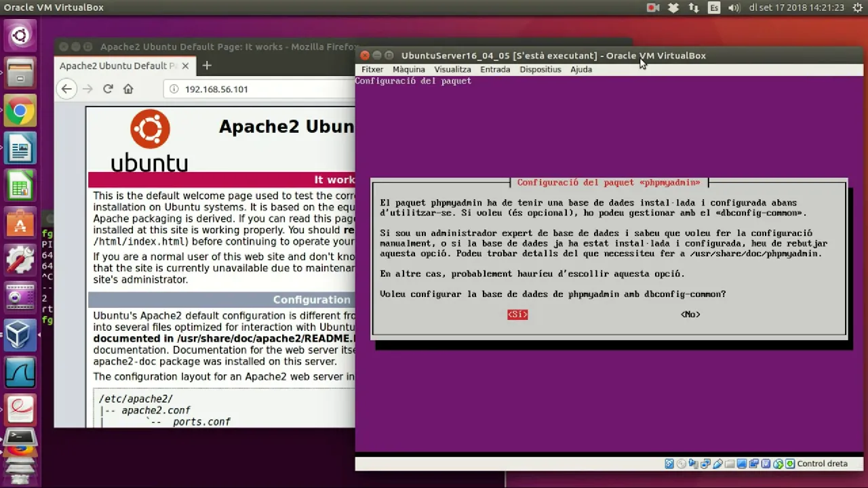Click the UbuntuServer16_04_05 VirtualBox window title
868x488 pixels.
(x=553, y=56)
